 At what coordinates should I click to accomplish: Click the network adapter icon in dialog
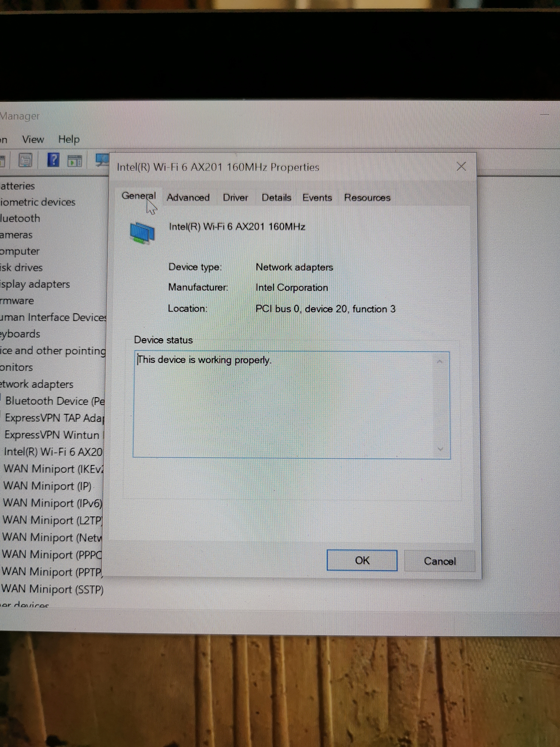tap(142, 233)
